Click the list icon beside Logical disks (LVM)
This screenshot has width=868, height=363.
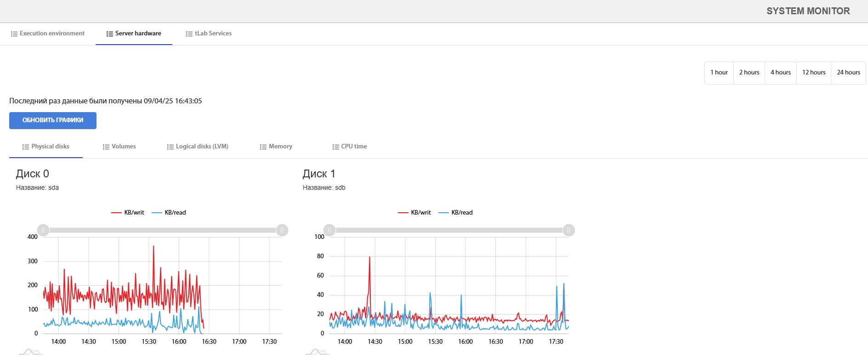click(x=170, y=147)
